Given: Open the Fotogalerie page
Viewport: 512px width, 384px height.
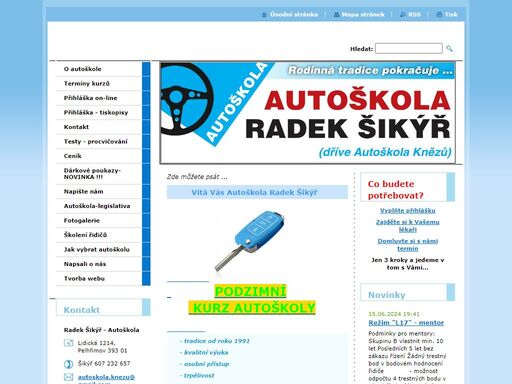Looking at the screenshot, I should click(99, 221).
